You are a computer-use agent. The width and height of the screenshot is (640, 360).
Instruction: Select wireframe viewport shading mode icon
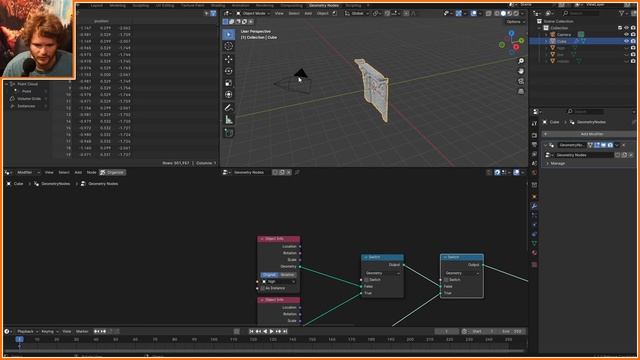pyautogui.click(x=497, y=13)
